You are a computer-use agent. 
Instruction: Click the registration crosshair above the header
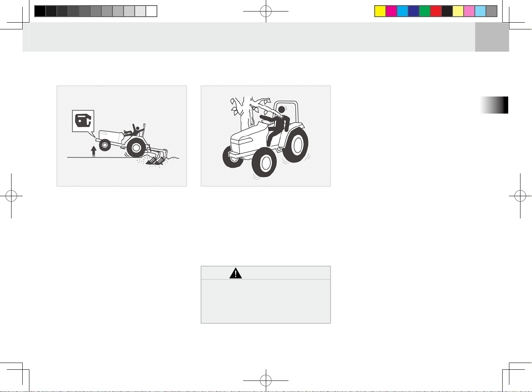click(266, 12)
